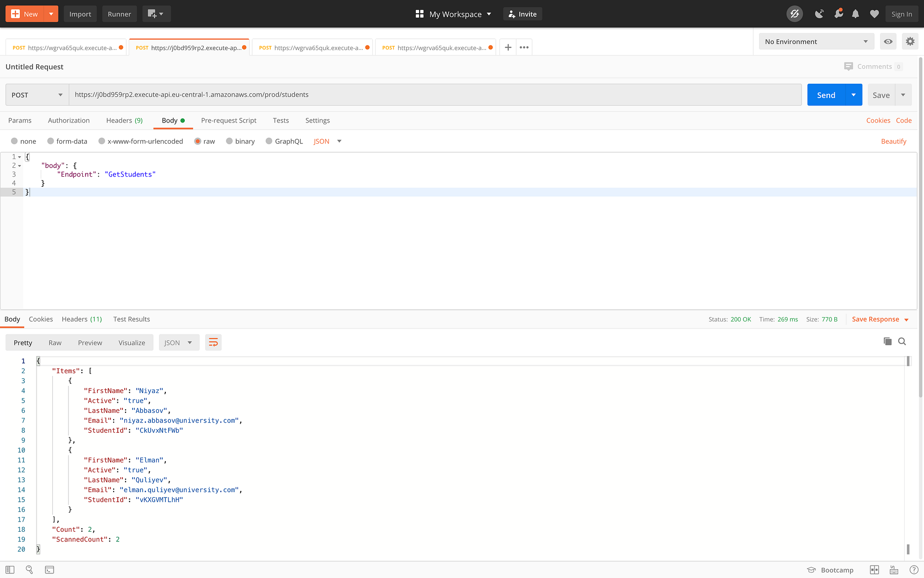Viewport: 924px width, 578px height.
Task: Open the POST method dropdown
Action: click(37, 95)
